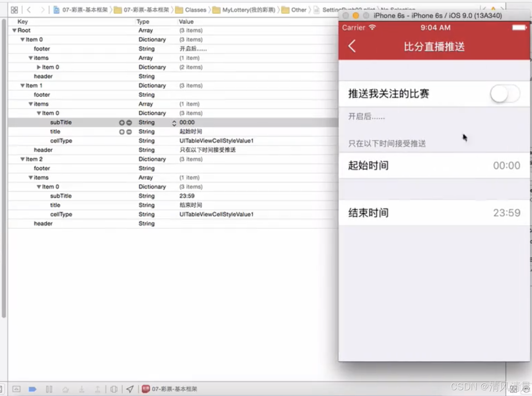This screenshot has height=396, width=532.
Task: Open the project 07-彩票-基本框架 breadcrumb
Action: coord(81,10)
